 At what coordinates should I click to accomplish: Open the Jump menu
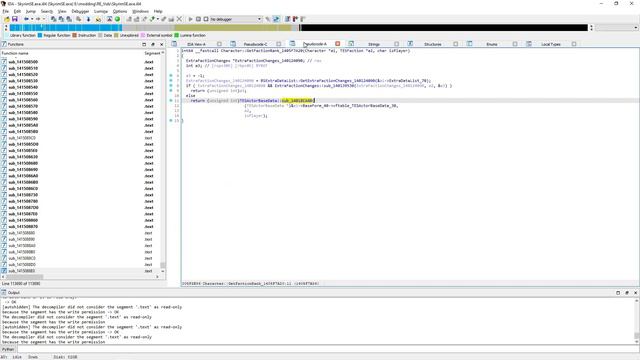click(31, 11)
